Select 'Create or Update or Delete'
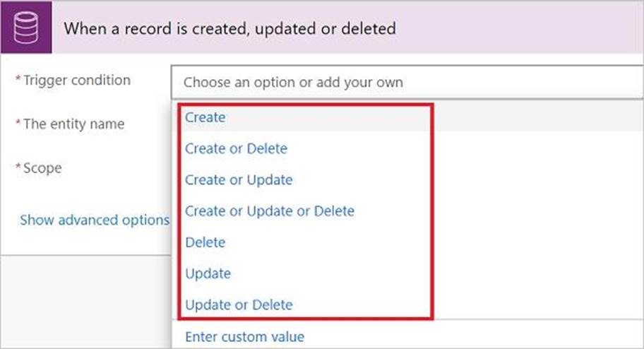The width and height of the screenshot is (644, 349). click(270, 211)
